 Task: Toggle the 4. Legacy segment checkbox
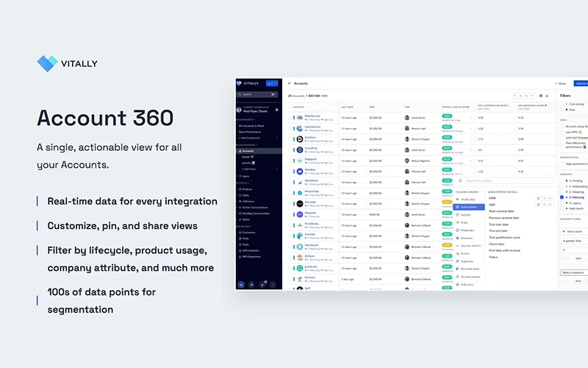[562, 203]
